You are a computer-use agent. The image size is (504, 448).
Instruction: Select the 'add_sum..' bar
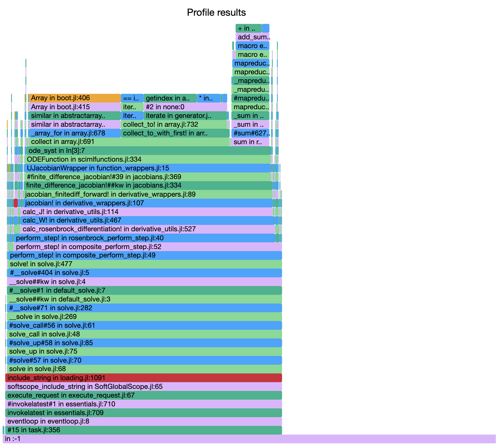coord(253,37)
